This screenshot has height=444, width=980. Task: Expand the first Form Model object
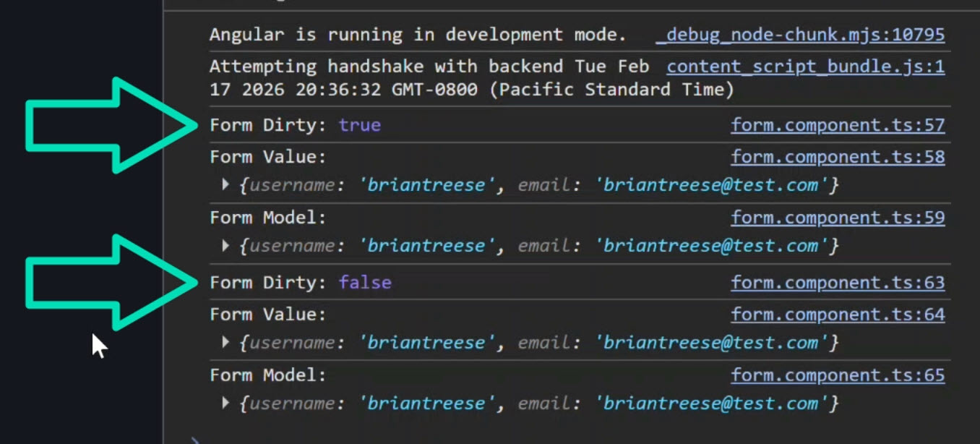click(225, 245)
